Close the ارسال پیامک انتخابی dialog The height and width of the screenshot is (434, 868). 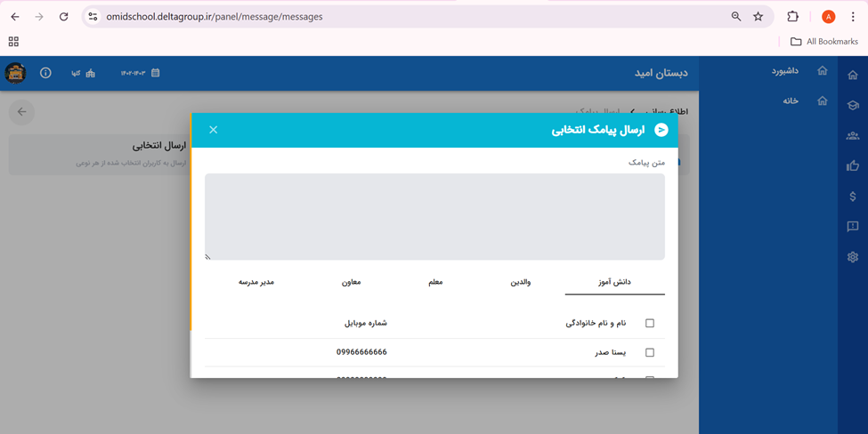(x=213, y=129)
